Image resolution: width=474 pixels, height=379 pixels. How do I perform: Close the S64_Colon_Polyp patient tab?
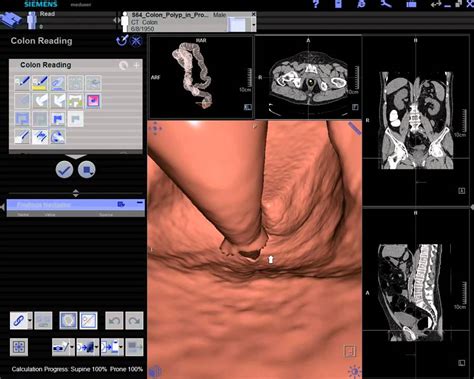pyautogui.click(x=253, y=14)
